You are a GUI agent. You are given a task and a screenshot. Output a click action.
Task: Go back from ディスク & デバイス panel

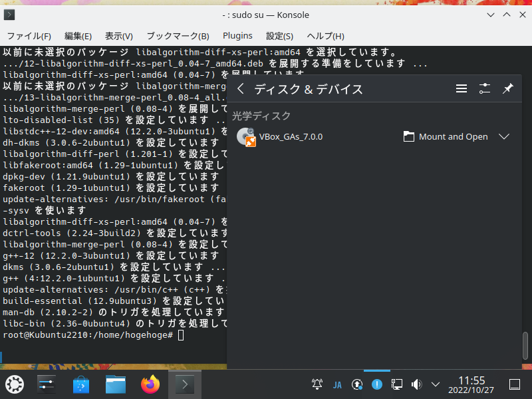241,89
